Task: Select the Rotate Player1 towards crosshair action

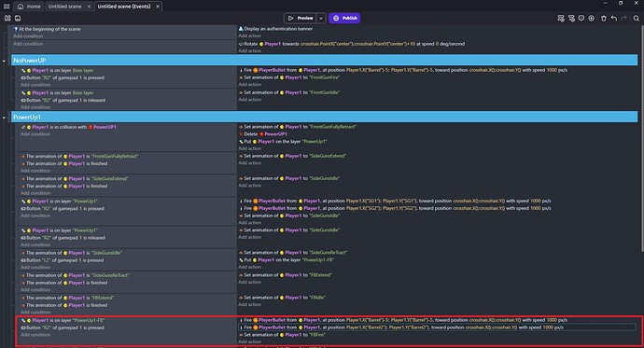Action: click(352, 44)
